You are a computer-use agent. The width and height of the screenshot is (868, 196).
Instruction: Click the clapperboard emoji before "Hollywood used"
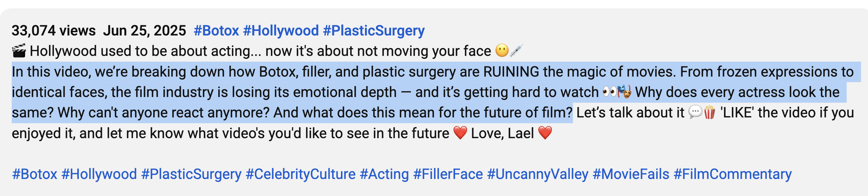(x=19, y=51)
